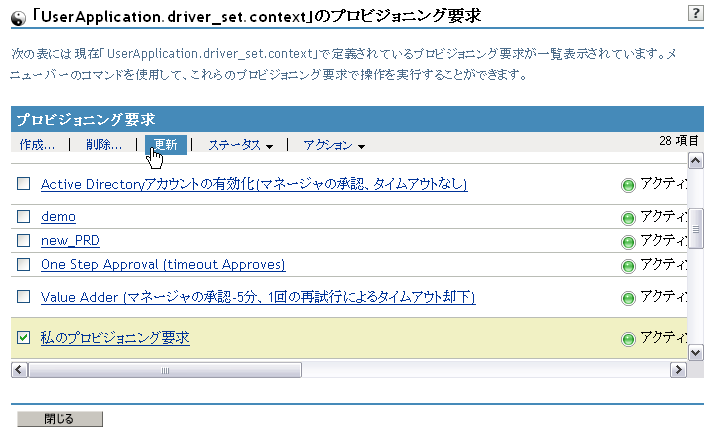The width and height of the screenshot is (711, 432).
Task: Tick the new_PRD checkbox
Action: (24, 240)
